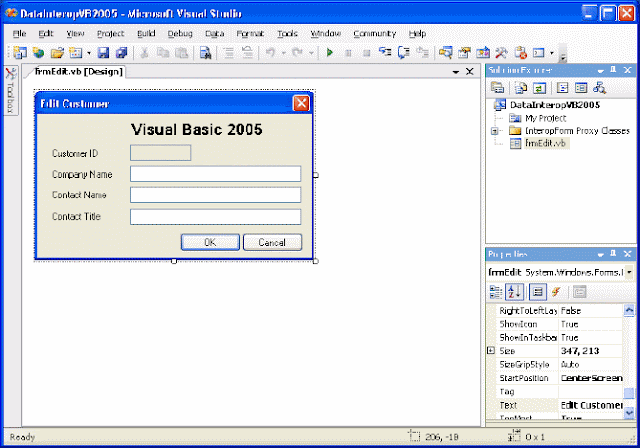The width and height of the screenshot is (640, 448).
Task: Click the Command Window toolbar icon
Action: click(x=539, y=53)
